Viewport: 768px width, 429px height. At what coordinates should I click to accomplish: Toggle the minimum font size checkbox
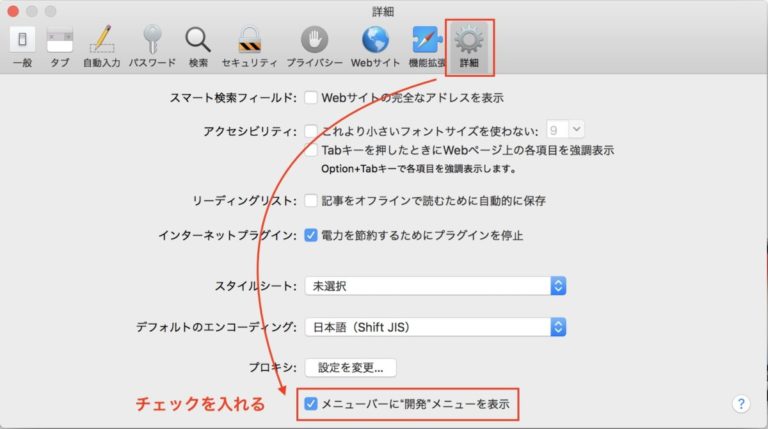pos(311,130)
